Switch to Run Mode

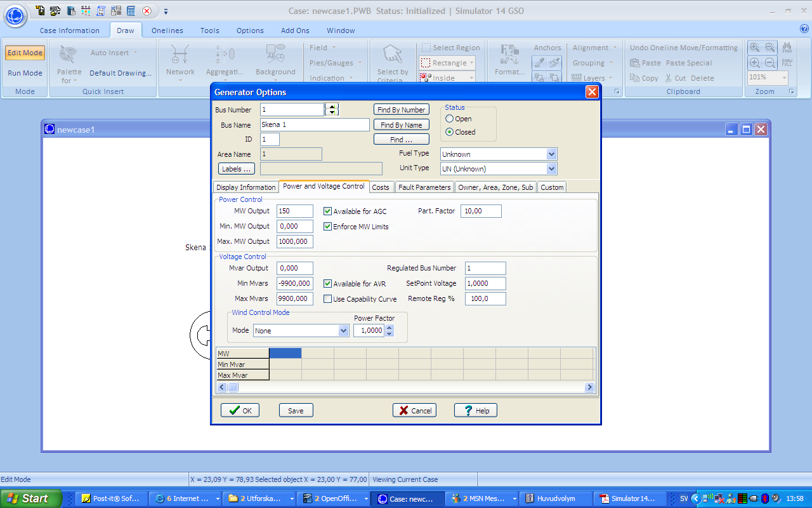[x=25, y=73]
